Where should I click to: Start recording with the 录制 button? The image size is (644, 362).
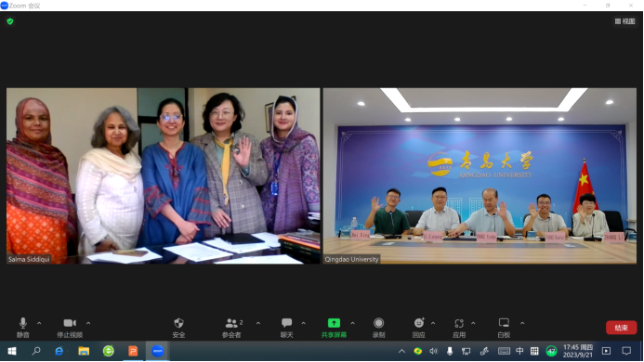pyautogui.click(x=378, y=328)
